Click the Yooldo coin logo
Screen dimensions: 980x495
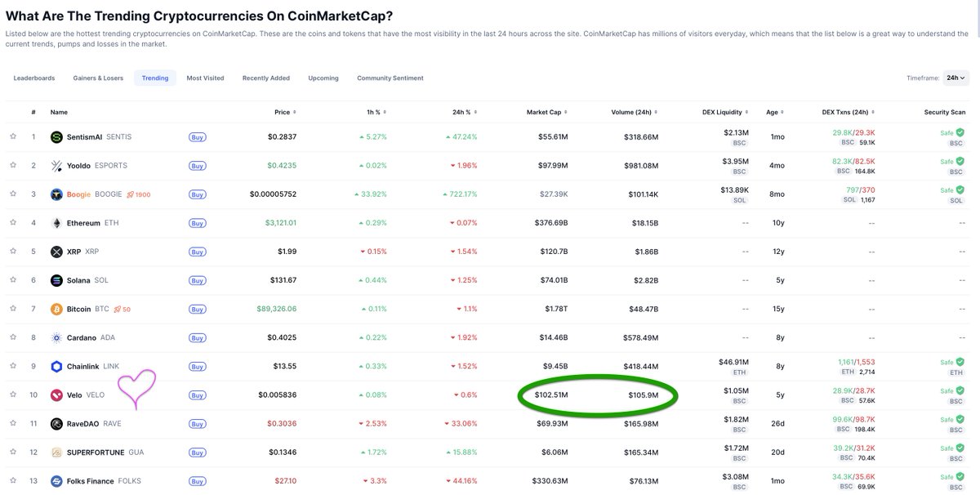point(56,165)
